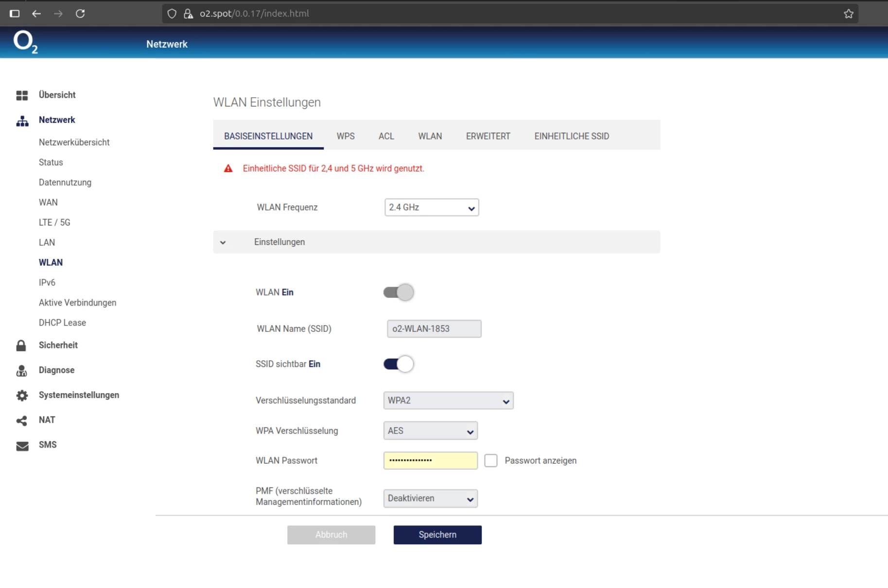Switch to the ERWEITERT tab
The height and width of the screenshot is (588, 888).
[x=488, y=136]
